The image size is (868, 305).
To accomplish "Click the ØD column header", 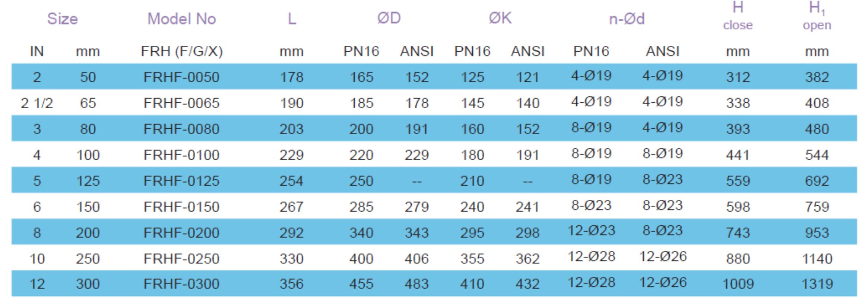I will click(x=389, y=18).
